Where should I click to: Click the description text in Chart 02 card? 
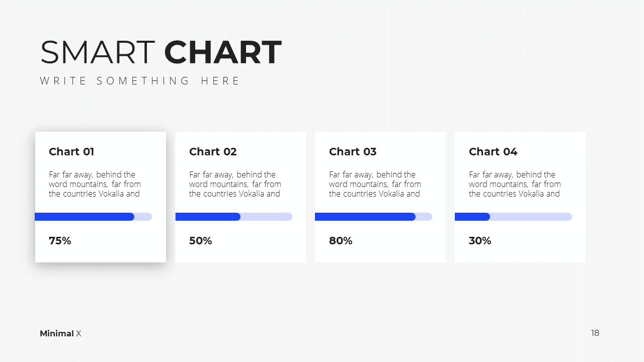point(235,184)
